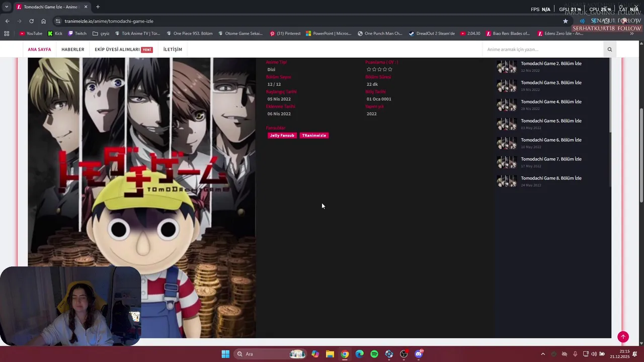The image size is (644, 362).
Task: Click episode 5 thumbnail image
Action: 507,124
